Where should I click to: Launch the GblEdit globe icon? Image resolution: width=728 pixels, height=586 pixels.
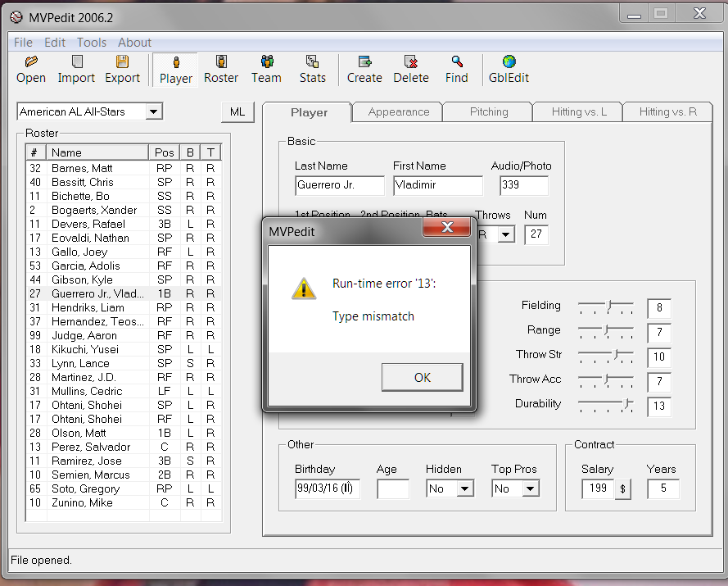pos(509,61)
